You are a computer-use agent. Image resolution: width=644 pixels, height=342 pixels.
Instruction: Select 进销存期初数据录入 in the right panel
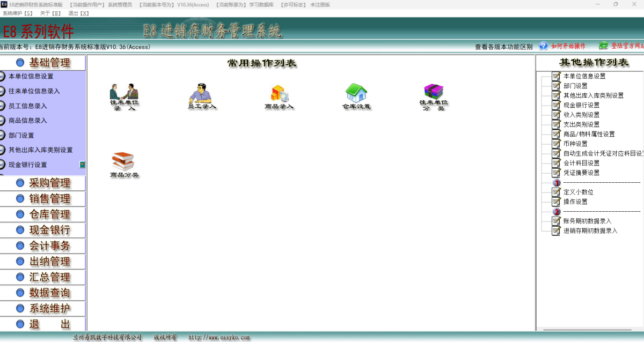point(591,231)
